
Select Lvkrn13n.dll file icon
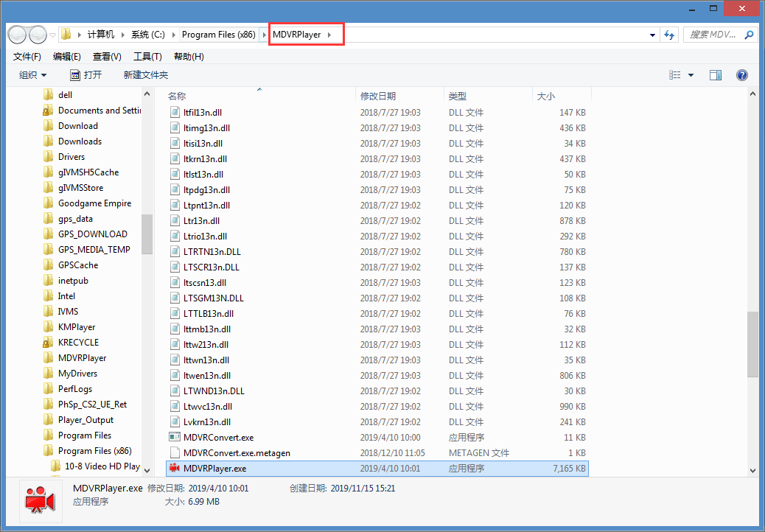175,421
